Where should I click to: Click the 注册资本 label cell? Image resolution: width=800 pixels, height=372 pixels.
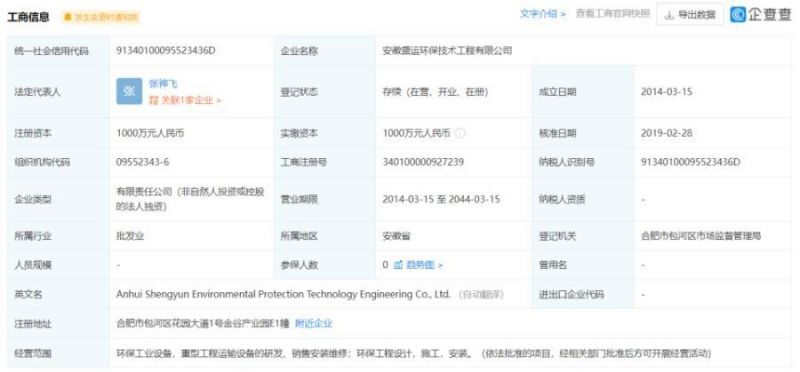coord(58,133)
